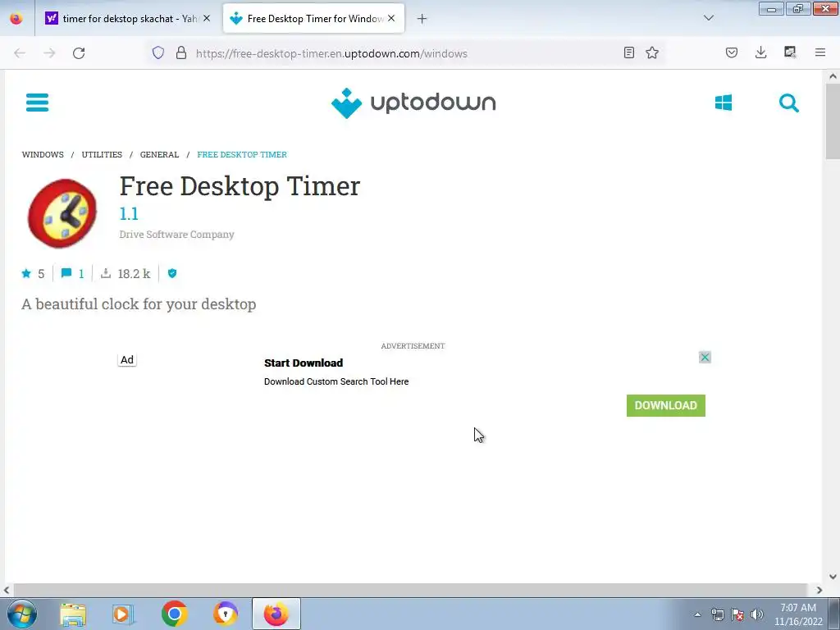840x630 pixels.
Task: Open the Downloads panel
Action: click(760, 52)
